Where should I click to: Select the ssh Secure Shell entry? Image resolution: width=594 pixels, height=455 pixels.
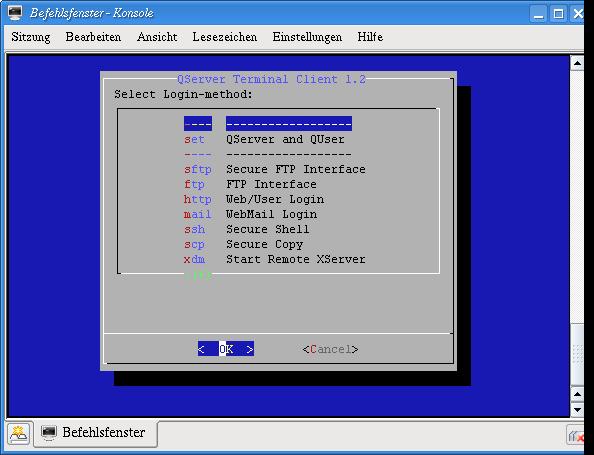(x=247, y=229)
